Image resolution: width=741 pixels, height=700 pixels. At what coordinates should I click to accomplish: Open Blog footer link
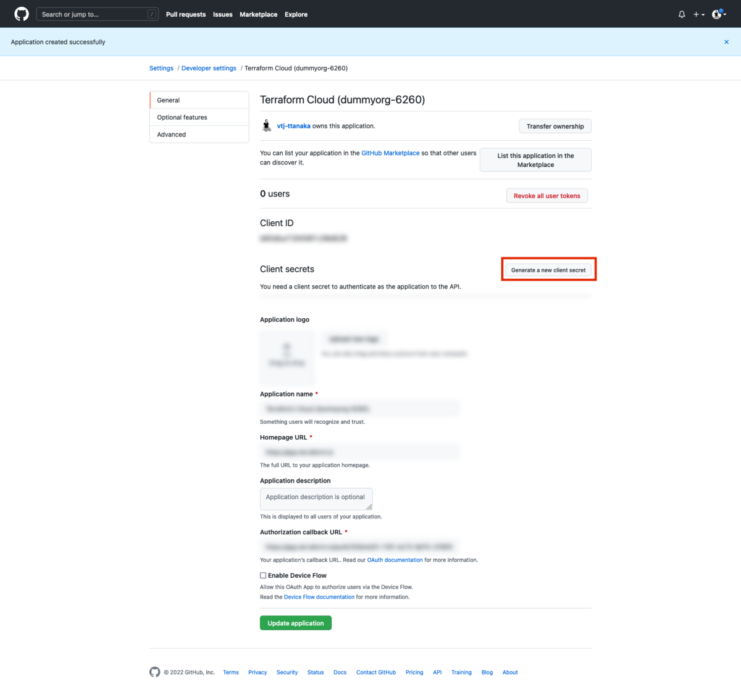click(x=487, y=672)
